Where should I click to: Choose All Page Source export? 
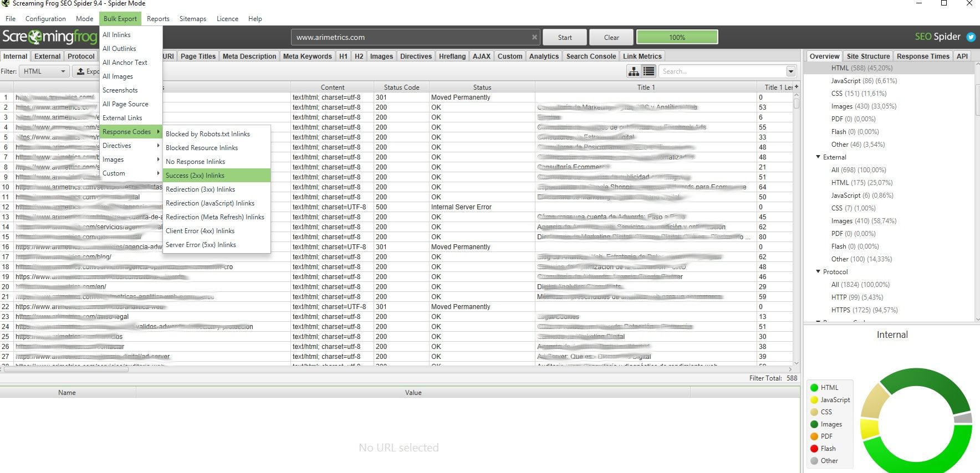(x=131, y=104)
